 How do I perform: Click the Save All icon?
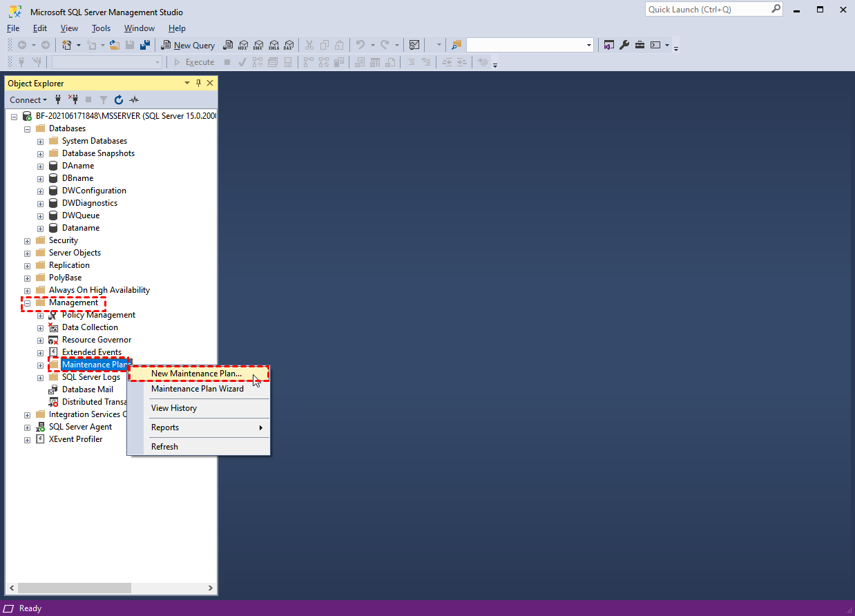[145, 45]
